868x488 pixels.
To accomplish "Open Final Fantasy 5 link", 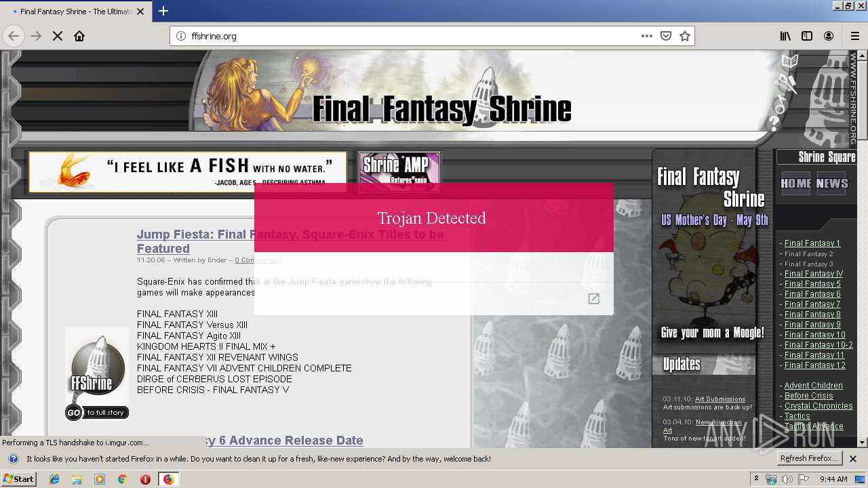I will point(812,283).
